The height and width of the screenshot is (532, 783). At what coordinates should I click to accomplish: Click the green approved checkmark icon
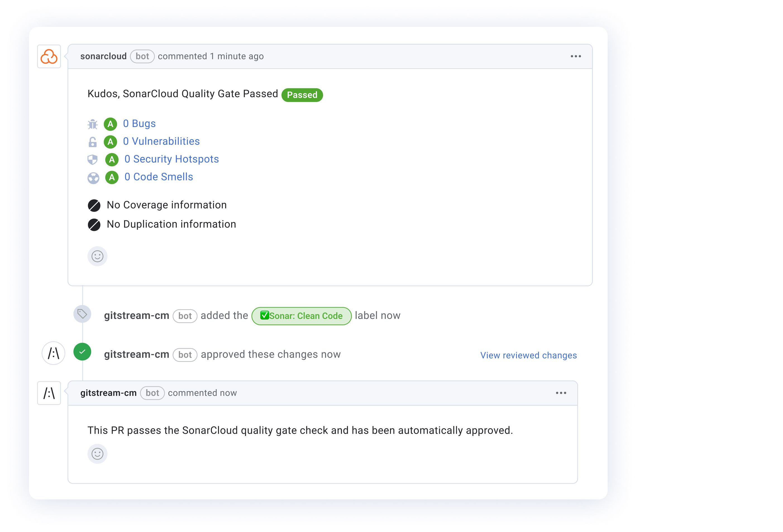[x=82, y=352]
